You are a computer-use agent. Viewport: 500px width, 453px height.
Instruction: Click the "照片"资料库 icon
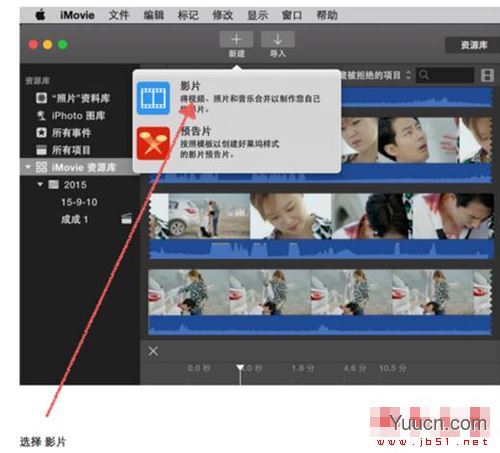pyautogui.click(x=41, y=98)
